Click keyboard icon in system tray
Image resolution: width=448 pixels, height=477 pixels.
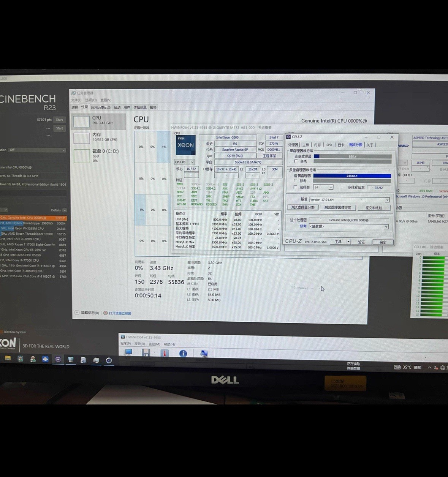point(397,367)
